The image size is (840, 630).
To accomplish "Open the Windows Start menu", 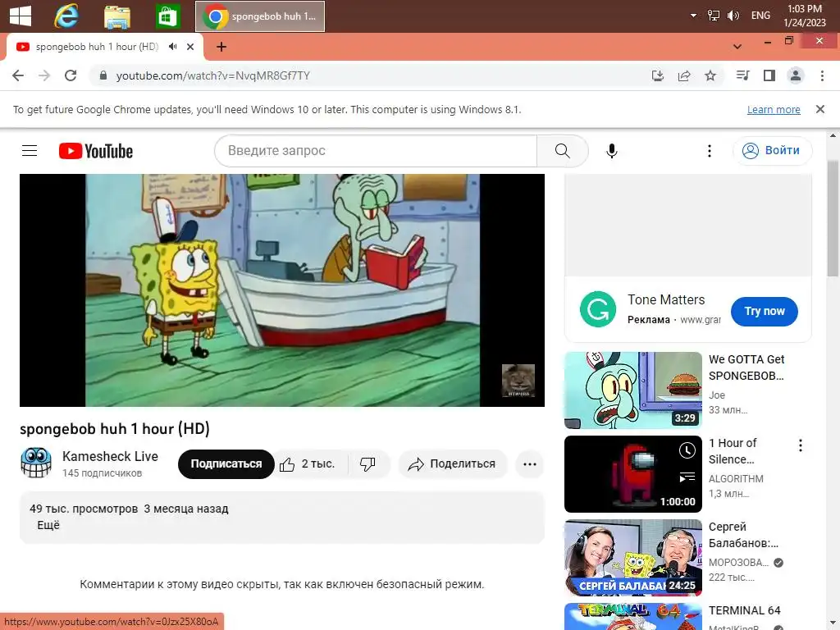I will click(x=21, y=16).
